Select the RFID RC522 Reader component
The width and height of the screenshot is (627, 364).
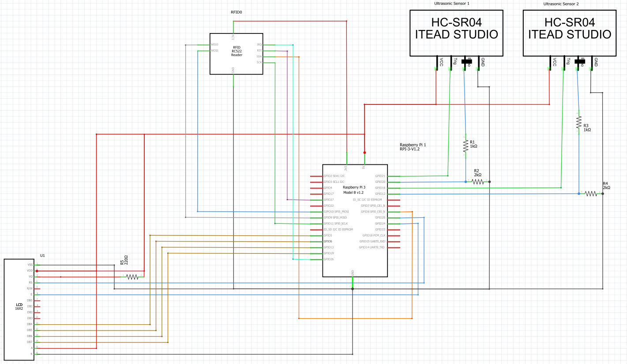point(236,54)
